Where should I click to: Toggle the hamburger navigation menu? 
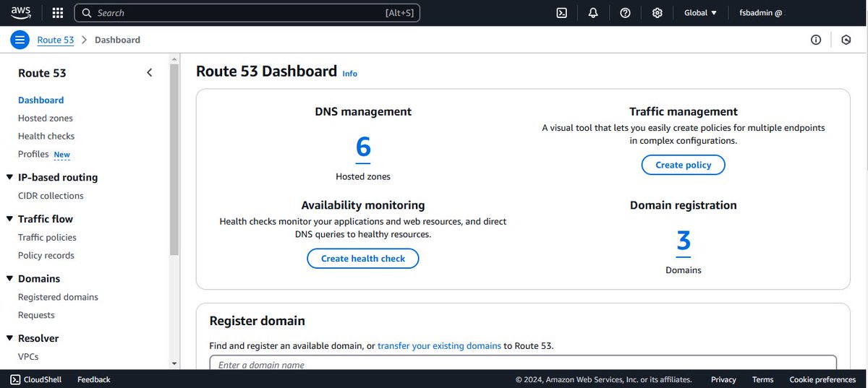[x=20, y=40]
